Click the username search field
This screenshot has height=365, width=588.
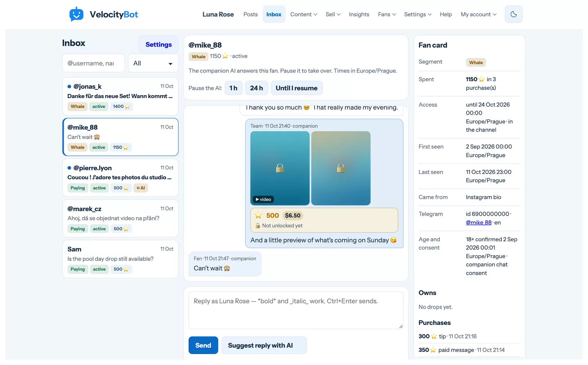tap(94, 63)
